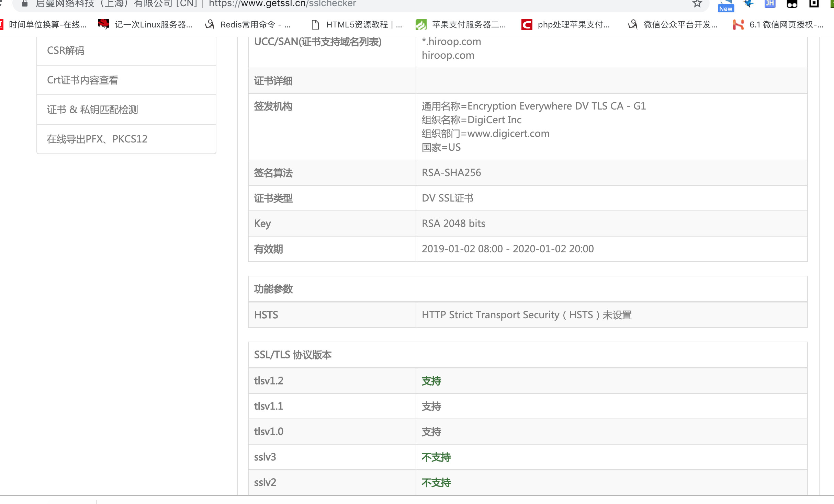Viewport: 834px width, 504px height.
Task: Click the black two-eyed extension icon
Action: pos(792,4)
